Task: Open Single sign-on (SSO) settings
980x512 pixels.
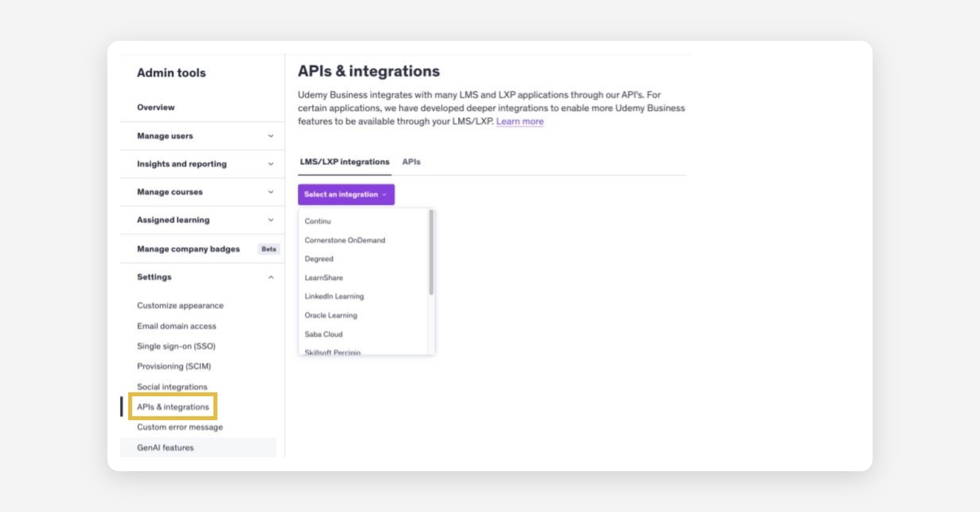Action: click(x=176, y=346)
